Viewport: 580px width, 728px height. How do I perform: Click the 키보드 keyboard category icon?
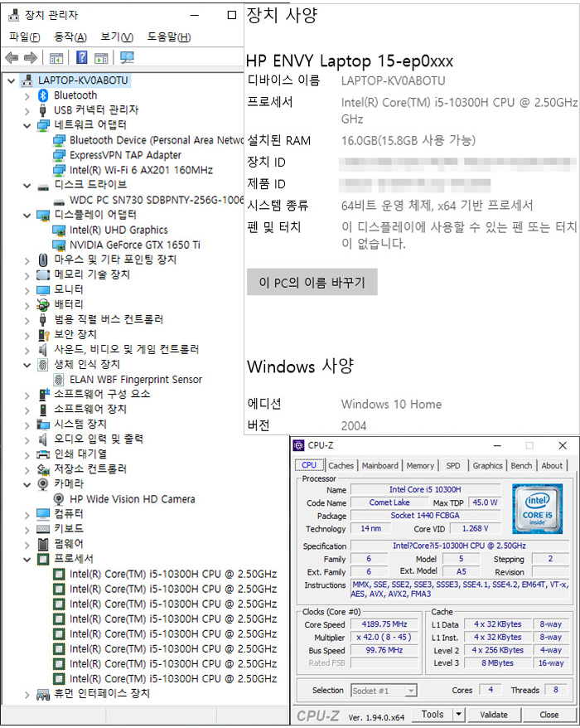[43, 529]
